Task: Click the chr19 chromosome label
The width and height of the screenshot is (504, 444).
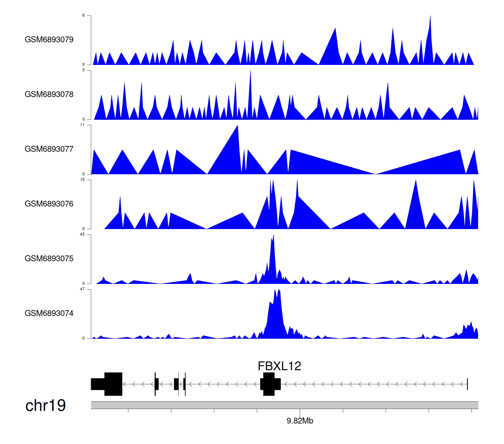Action: (x=45, y=405)
